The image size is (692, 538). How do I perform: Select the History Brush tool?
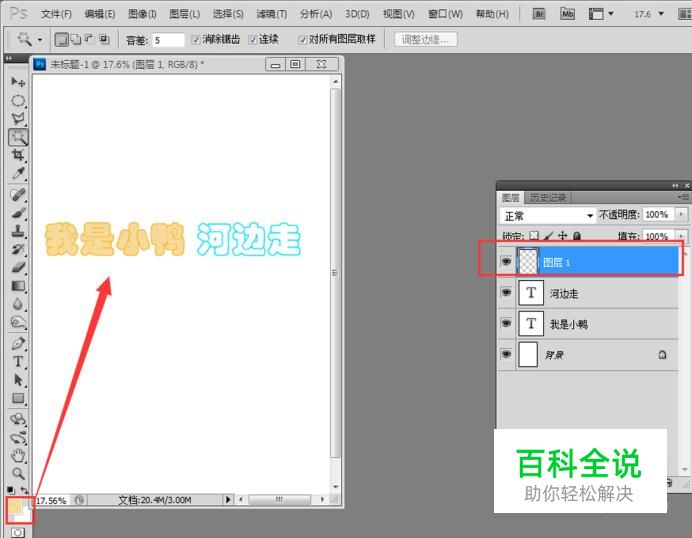(18, 249)
